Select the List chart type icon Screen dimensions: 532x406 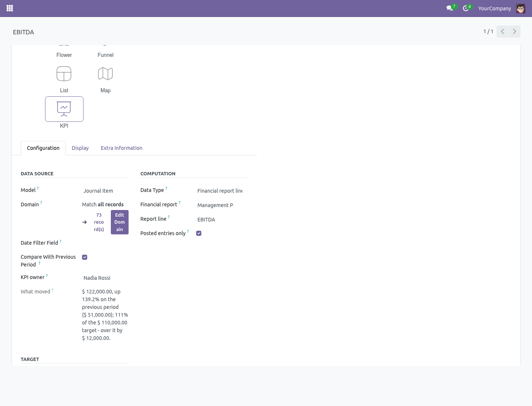64,74
